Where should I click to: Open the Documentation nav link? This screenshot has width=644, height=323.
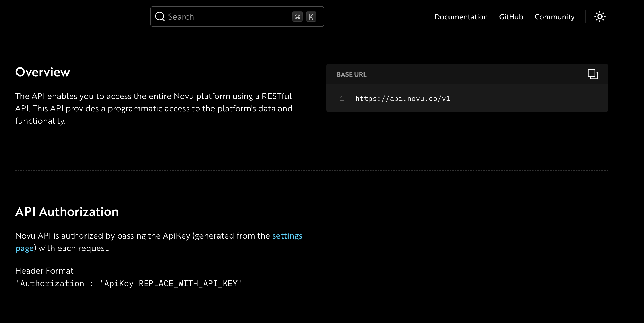tap(461, 17)
